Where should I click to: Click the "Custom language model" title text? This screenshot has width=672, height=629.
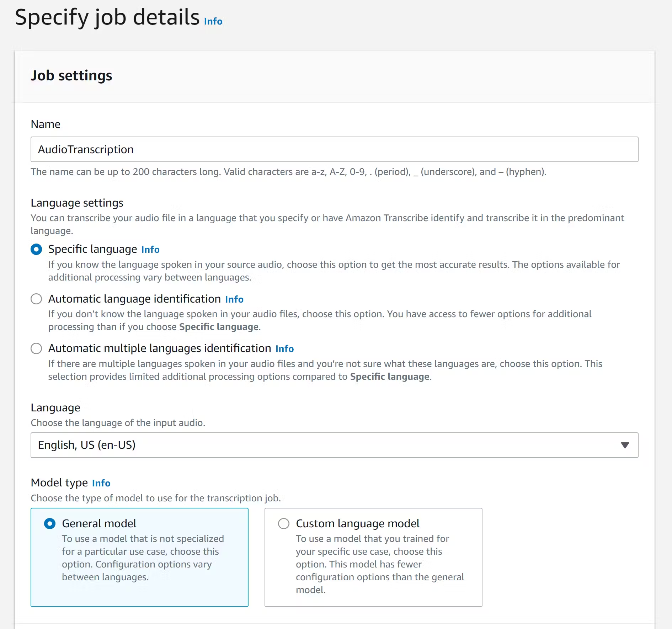coord(357,523)
